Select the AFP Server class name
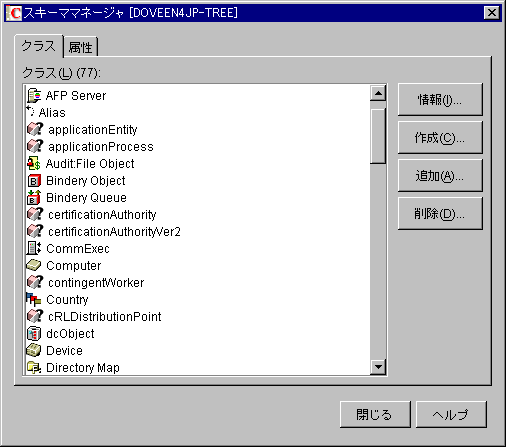Image resolution: width=506 pixels, height=447 pixels. tap(76, 96)
